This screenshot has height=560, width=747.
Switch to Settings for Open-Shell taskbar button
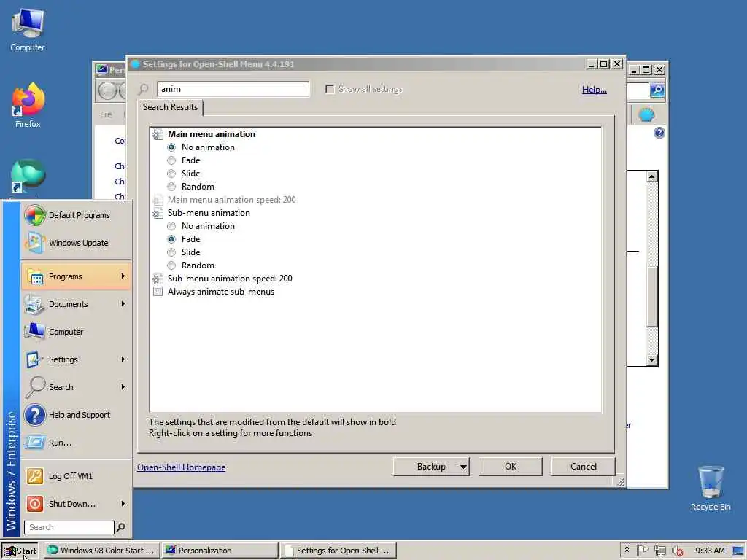pyautogui.click(x=338, y=551)
